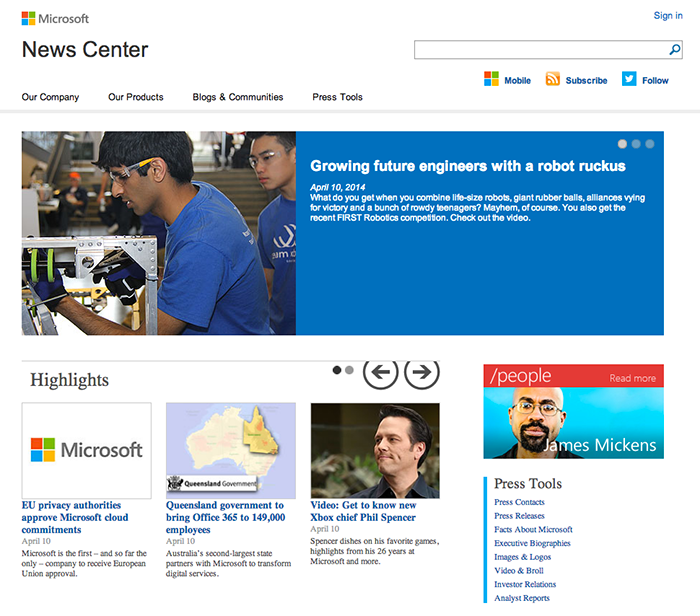Click the Mobile text link
The width and height of the screenshot is (700, 616).
[x=517, y=81]
